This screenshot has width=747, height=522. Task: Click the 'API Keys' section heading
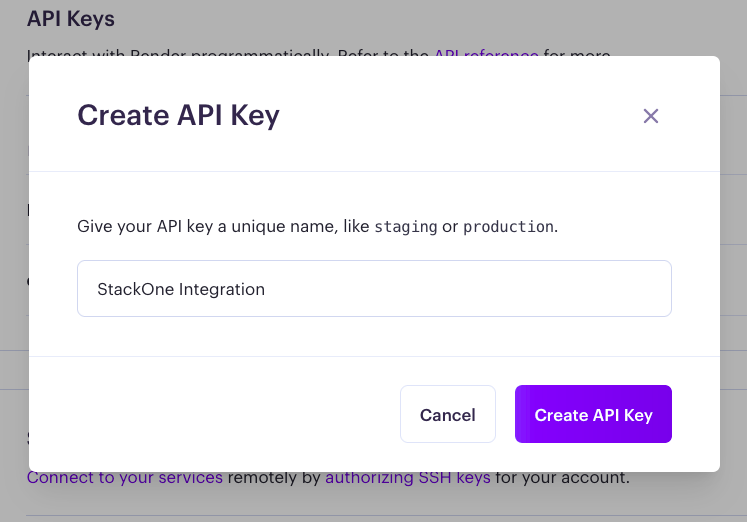pyautogui.click(x=71, y=19)
